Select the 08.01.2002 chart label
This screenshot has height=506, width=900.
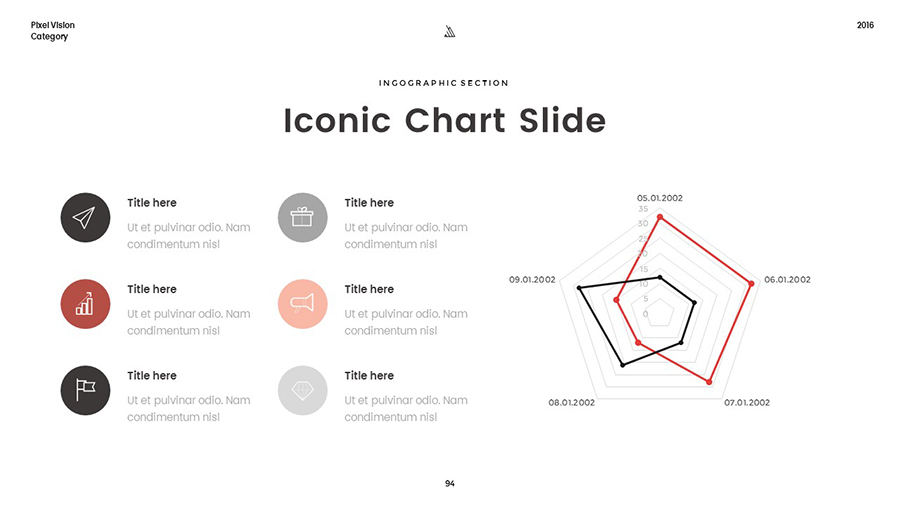coord(572,403)
